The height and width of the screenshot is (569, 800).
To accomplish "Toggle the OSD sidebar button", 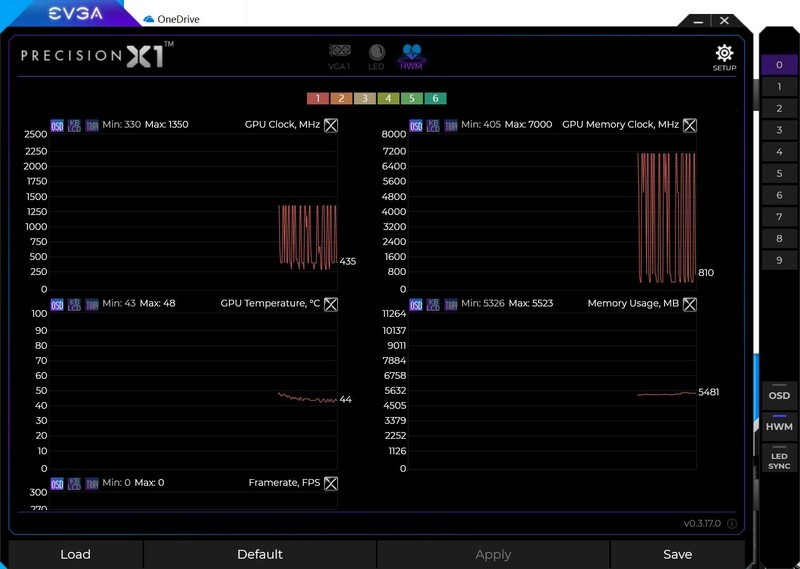I will pyautogui.click(x=779, y=394).
